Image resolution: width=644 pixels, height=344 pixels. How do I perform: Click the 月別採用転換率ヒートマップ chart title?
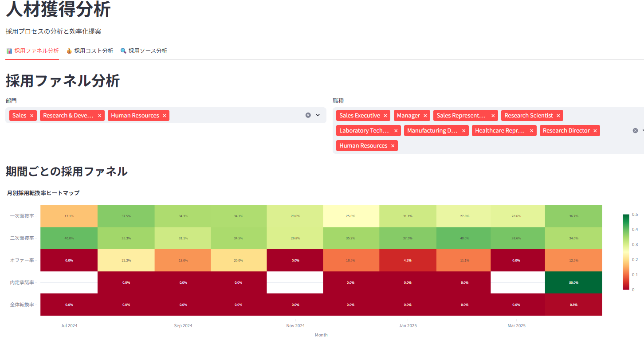point(43,193)
